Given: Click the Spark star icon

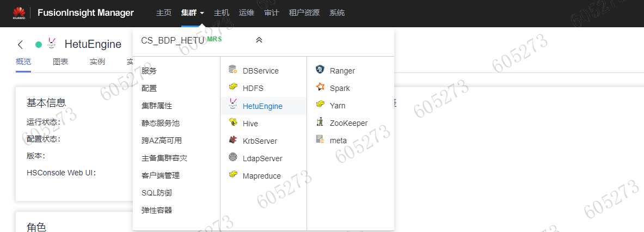Looking at the screenshot, I should (x=320, y=87).
